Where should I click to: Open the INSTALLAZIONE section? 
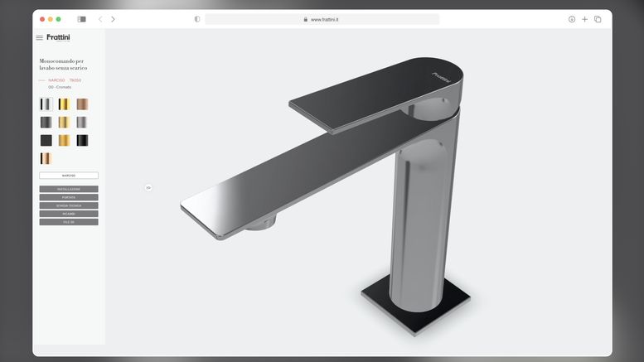point(69,189)
